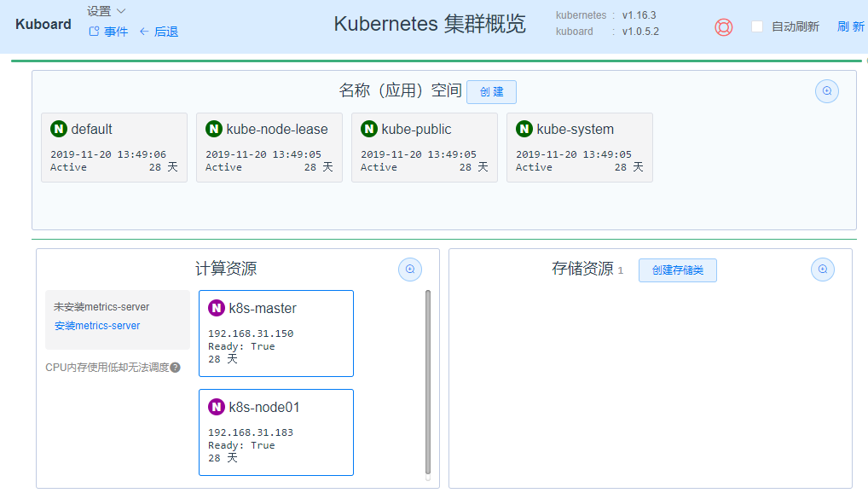Click the zoom icon in 计算资源 panel
The width and height of the screenshot is (868, 493).
(x=410, y=270)
